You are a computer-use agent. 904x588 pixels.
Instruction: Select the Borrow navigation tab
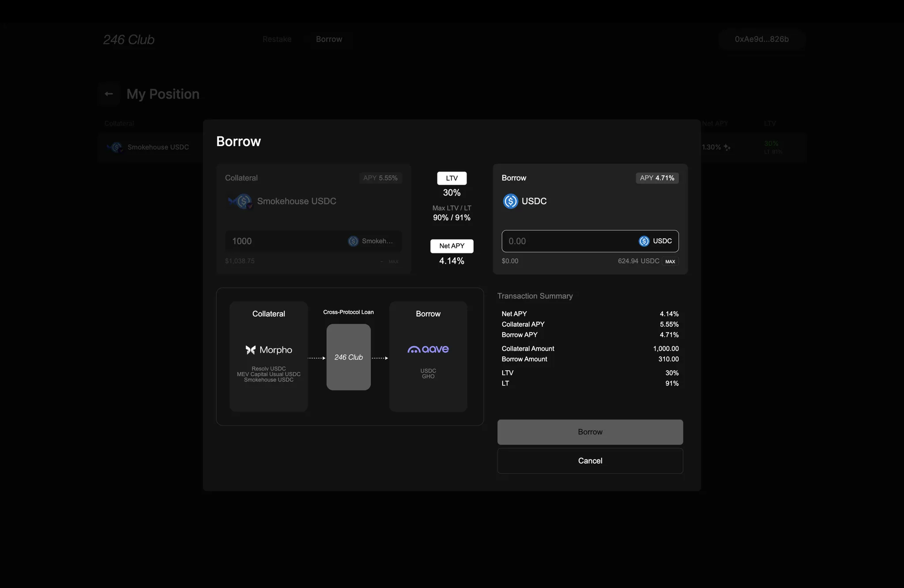(329, 39)
